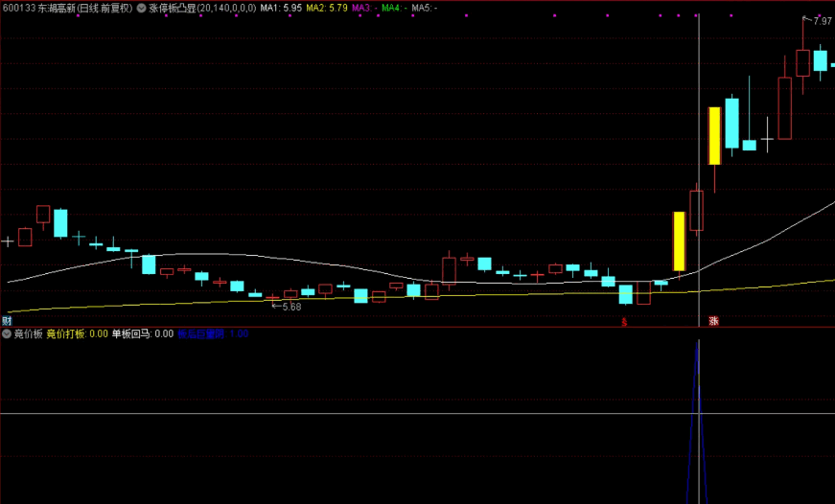Click the 7.97 high price annotation
The height and width of the screenshot is (504, 835).
click(x=823, y=21)
